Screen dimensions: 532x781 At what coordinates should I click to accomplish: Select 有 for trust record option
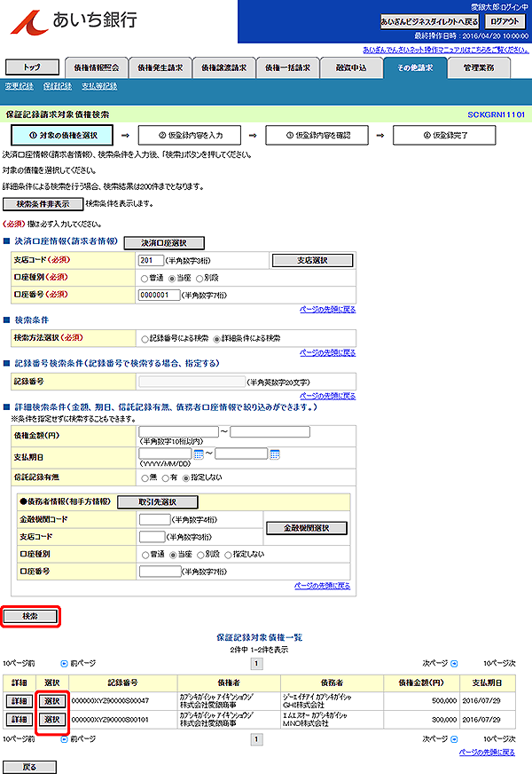(168, 477)
